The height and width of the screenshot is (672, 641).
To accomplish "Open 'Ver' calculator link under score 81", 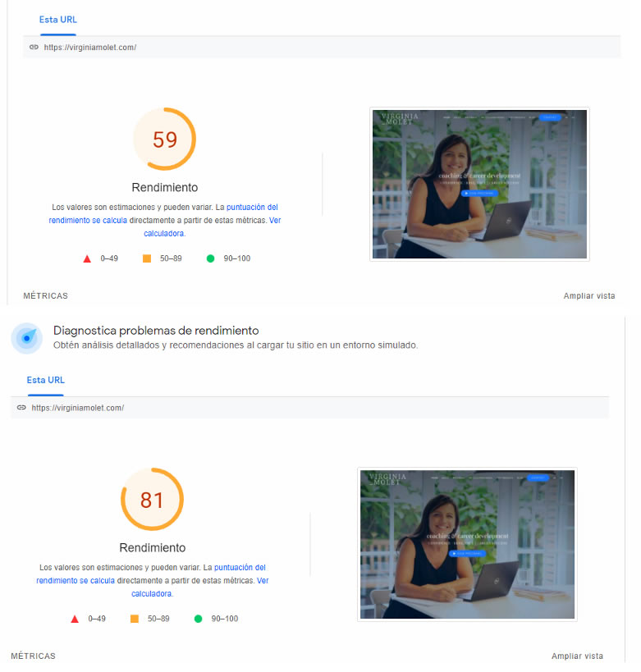I will 263,581.
